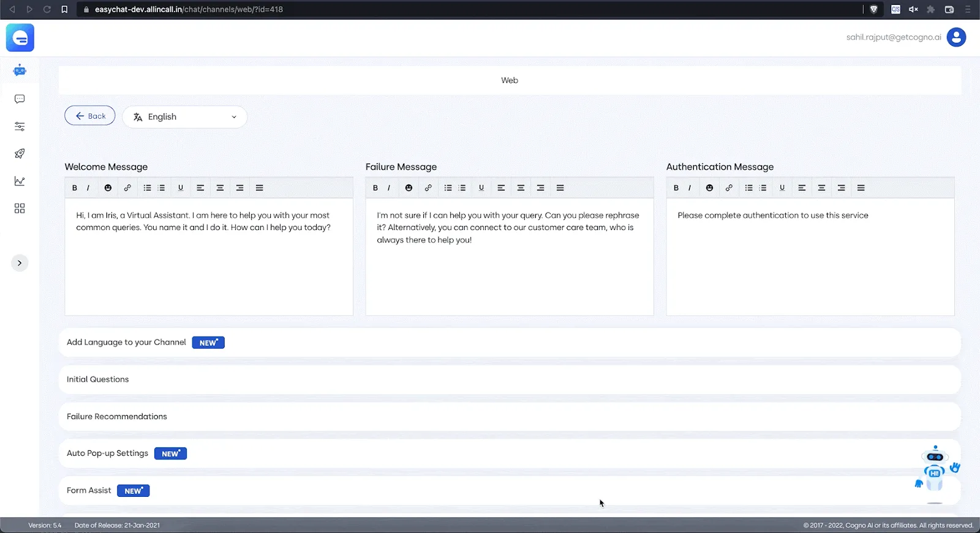This screenshot has width=980, height=533.
Task: Expand Add Language to your Channel section
Action: (510, 343)
